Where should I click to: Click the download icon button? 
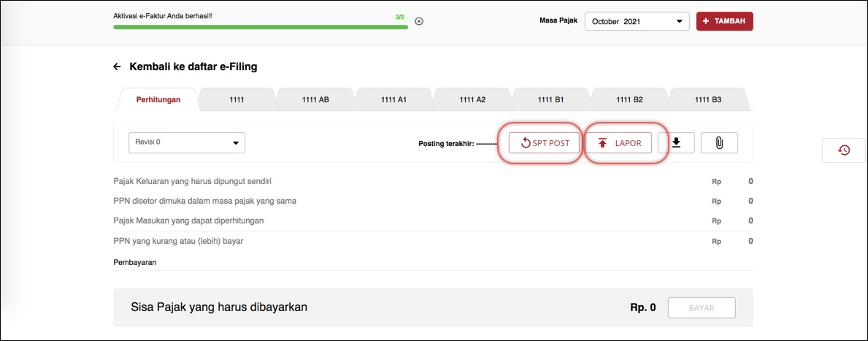(x=676, y=143)
